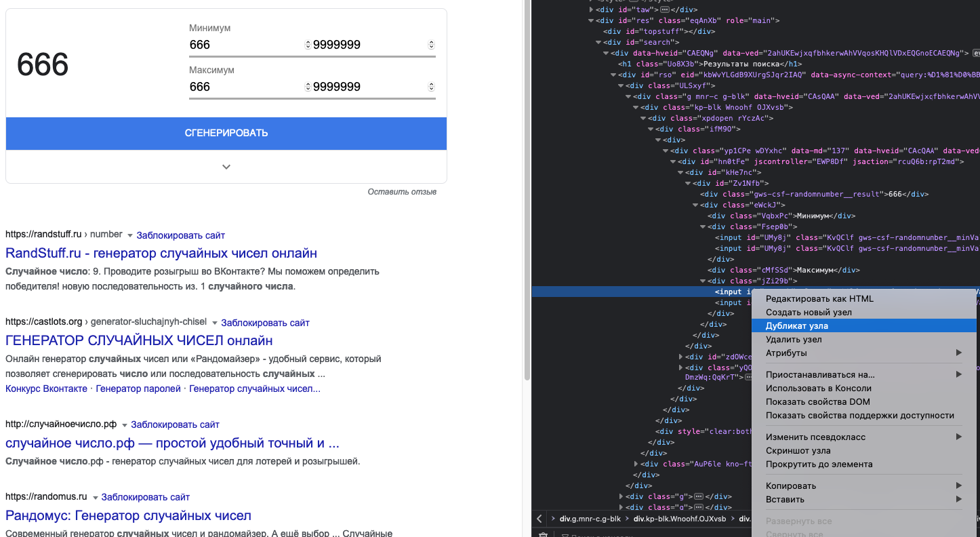Collapse the div class="xpdopen rYczAc" node

point(643,118)
